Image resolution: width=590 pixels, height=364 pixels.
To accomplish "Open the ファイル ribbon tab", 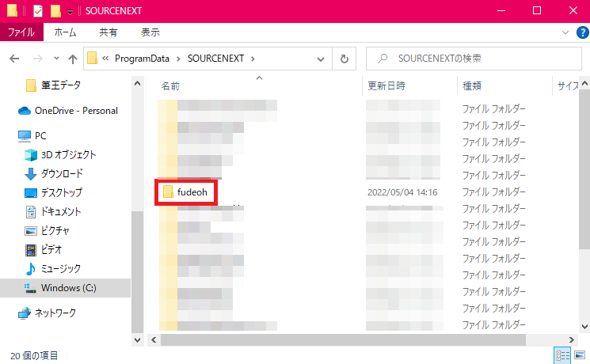I will point(21,32).
